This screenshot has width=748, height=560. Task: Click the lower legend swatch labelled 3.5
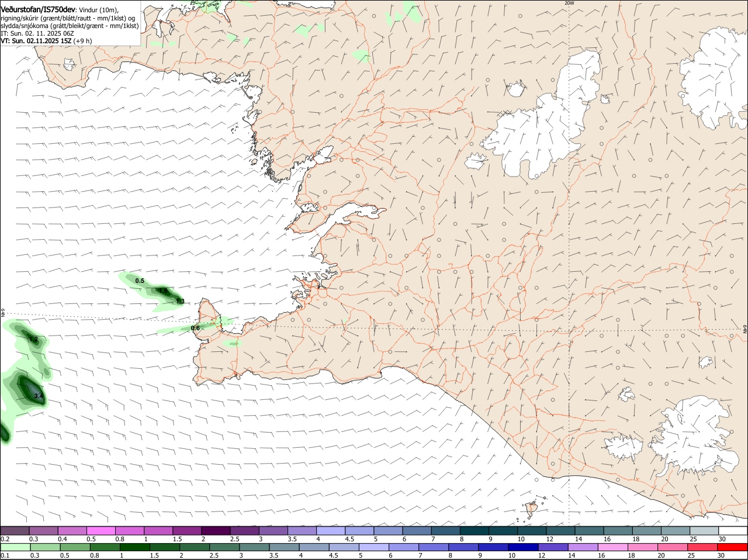point(285,547)
